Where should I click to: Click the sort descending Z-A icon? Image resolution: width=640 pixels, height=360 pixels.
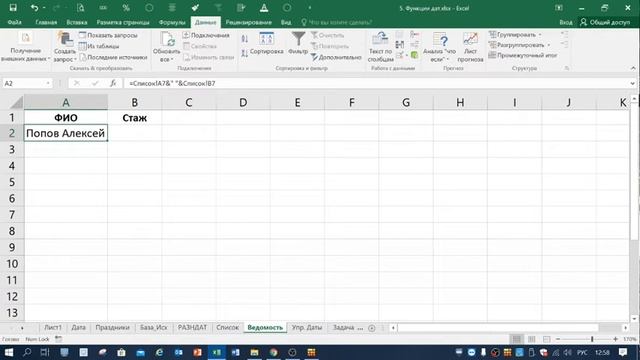[x=244, y=53]
